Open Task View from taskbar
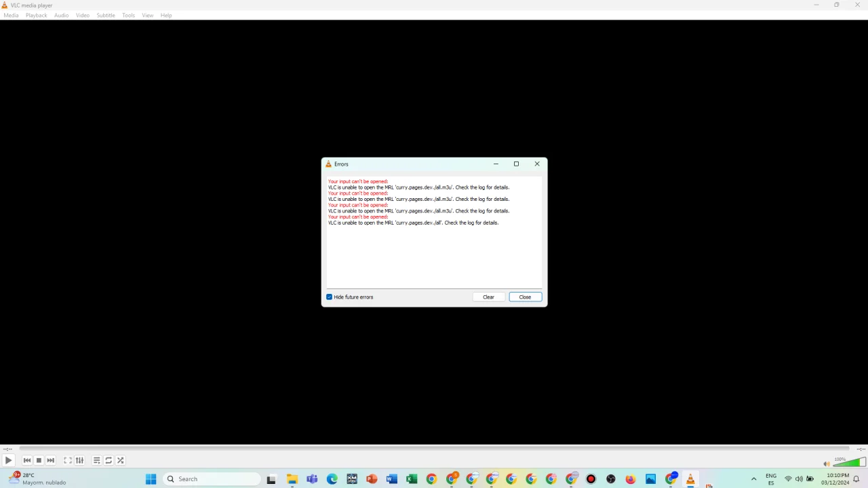The height and width of the screenshot is (488, 868). (271, 479)
